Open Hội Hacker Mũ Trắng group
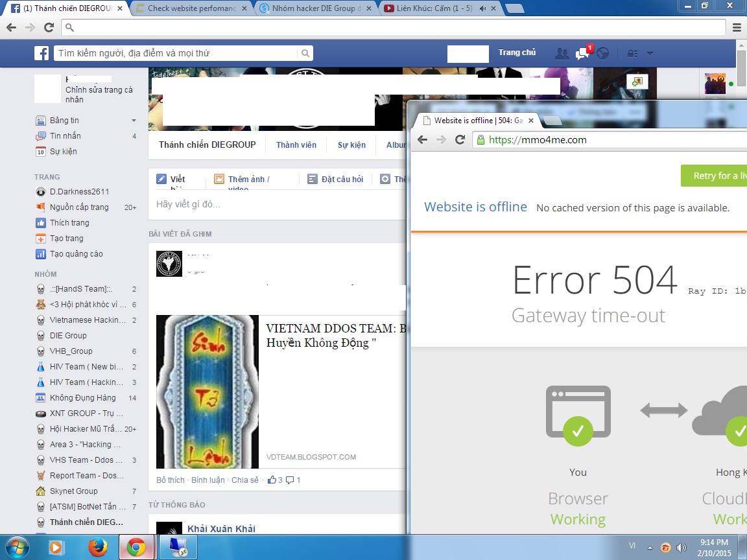The width and height of the screenshot is (747, 560). [86, 429]
